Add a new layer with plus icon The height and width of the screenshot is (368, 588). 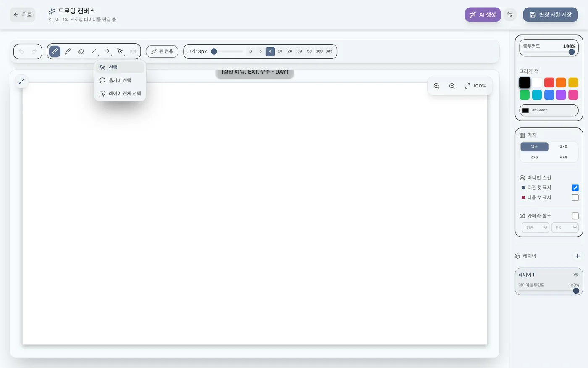577,256
